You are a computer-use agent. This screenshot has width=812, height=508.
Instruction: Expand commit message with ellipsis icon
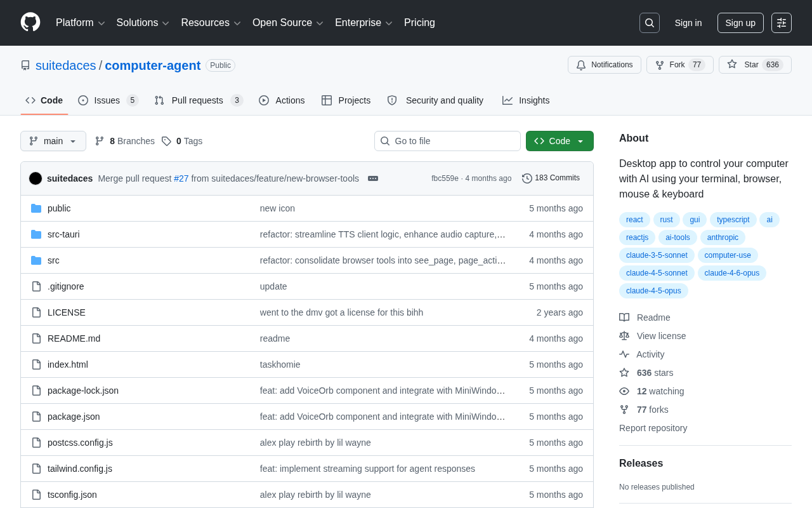pos(373,178)
